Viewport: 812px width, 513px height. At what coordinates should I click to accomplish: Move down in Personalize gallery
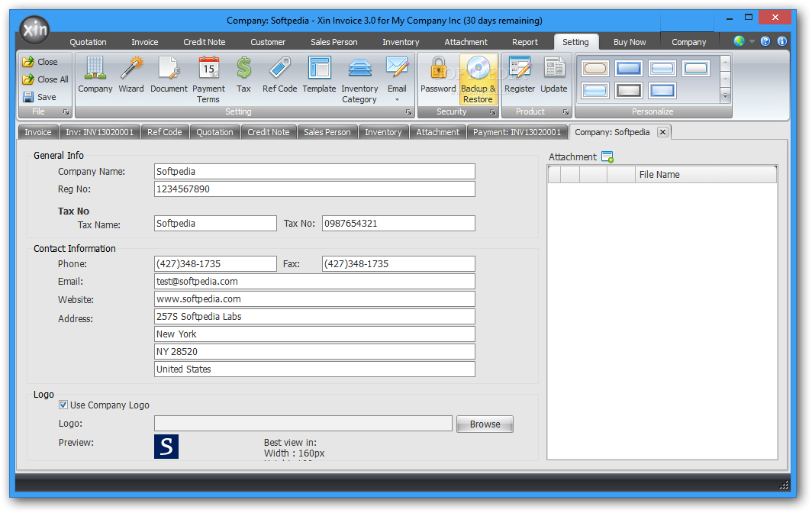(x=726, y=80)
